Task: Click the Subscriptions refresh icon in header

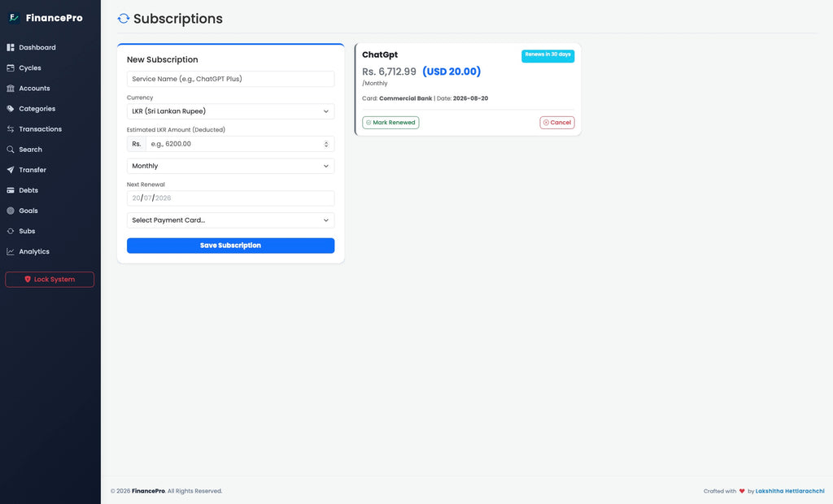Action: [x=124, y=19]
